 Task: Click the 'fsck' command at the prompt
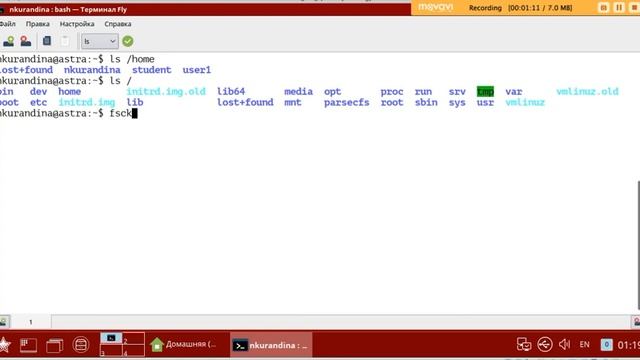[121, 113]
